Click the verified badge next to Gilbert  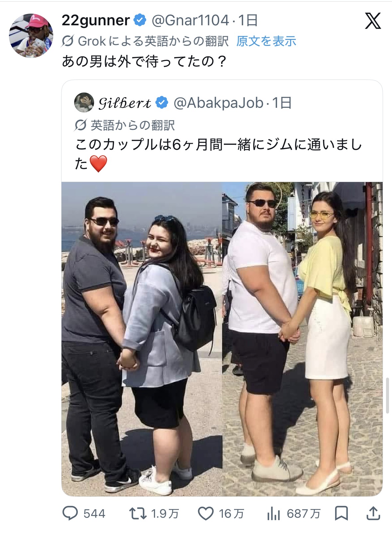pyautogui.click(x=162, y=102)
